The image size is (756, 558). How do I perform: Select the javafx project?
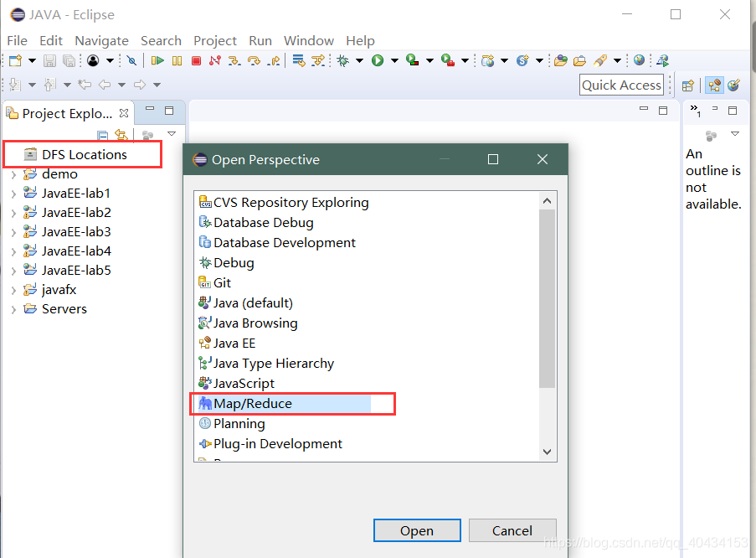pos(59,290)
